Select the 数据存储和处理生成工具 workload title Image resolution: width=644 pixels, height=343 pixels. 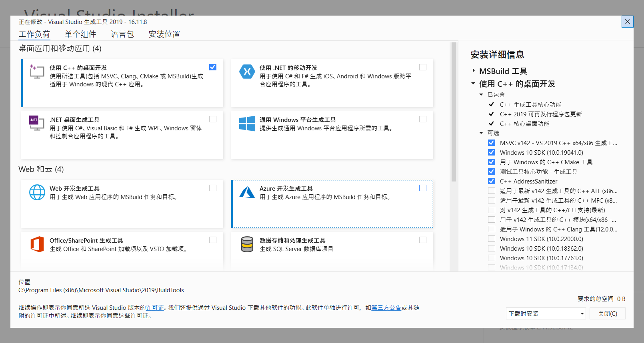292,241
